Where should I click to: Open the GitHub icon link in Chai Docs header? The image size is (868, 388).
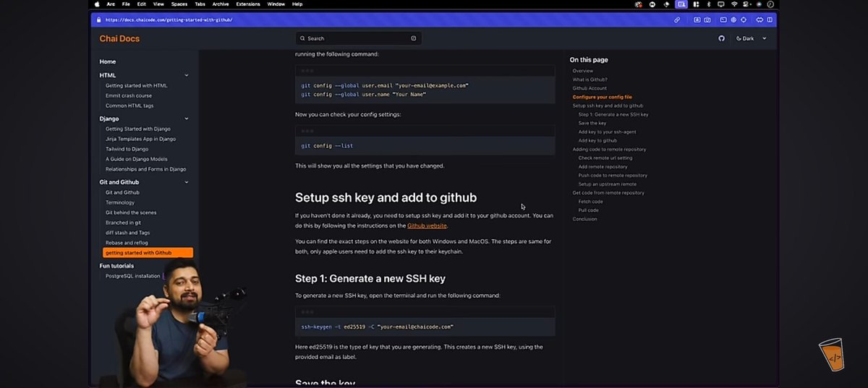tap(721, 38)
